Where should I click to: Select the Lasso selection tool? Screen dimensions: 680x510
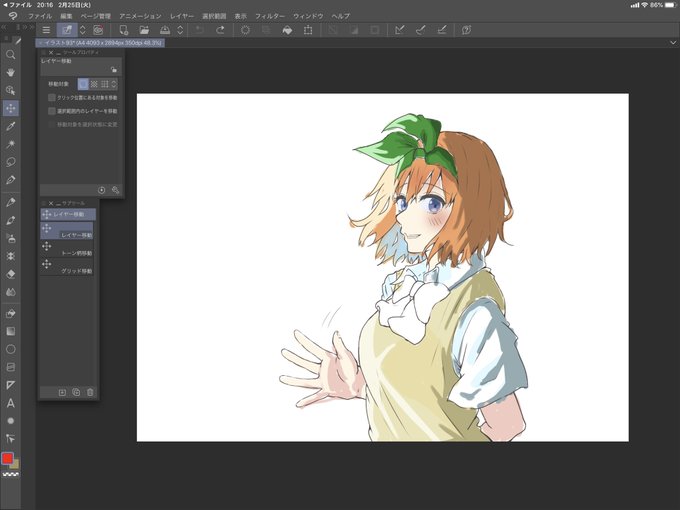(11, 162)
